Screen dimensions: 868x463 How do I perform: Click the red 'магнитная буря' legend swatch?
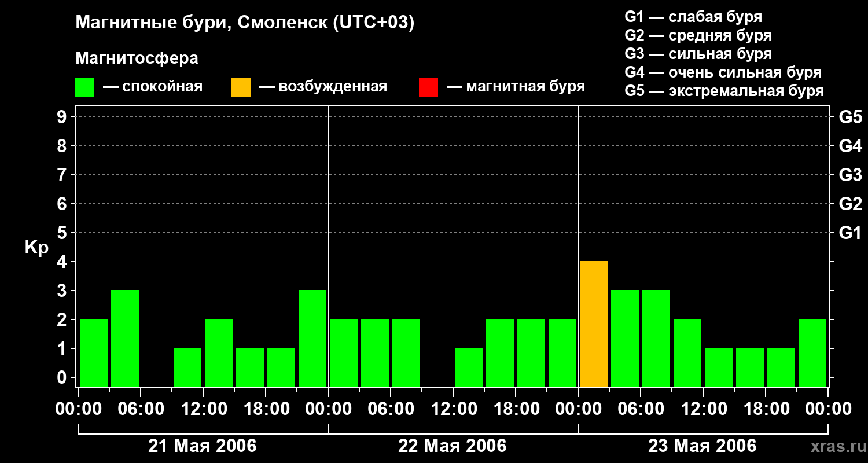(428, 87)
